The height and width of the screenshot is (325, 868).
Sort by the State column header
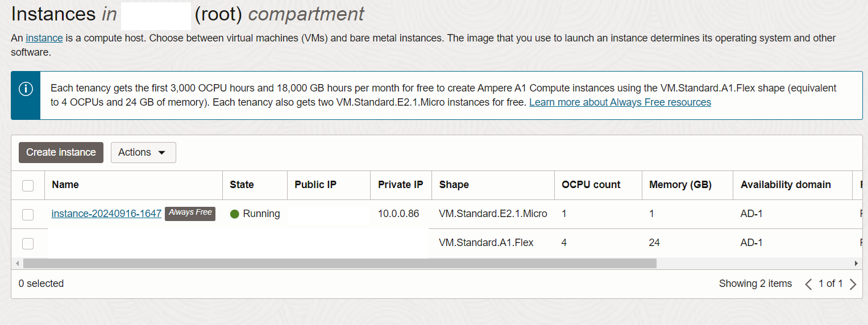click(242, 185)
